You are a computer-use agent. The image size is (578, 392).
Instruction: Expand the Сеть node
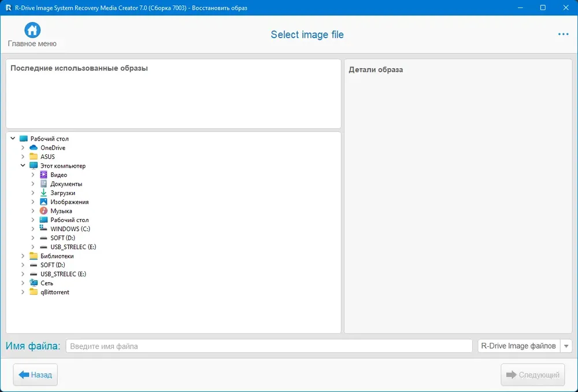23,283
